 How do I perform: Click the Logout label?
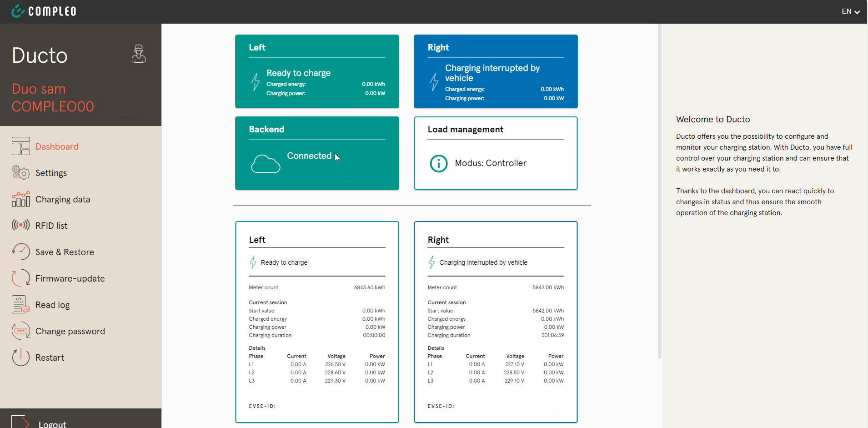click(52, 424)
